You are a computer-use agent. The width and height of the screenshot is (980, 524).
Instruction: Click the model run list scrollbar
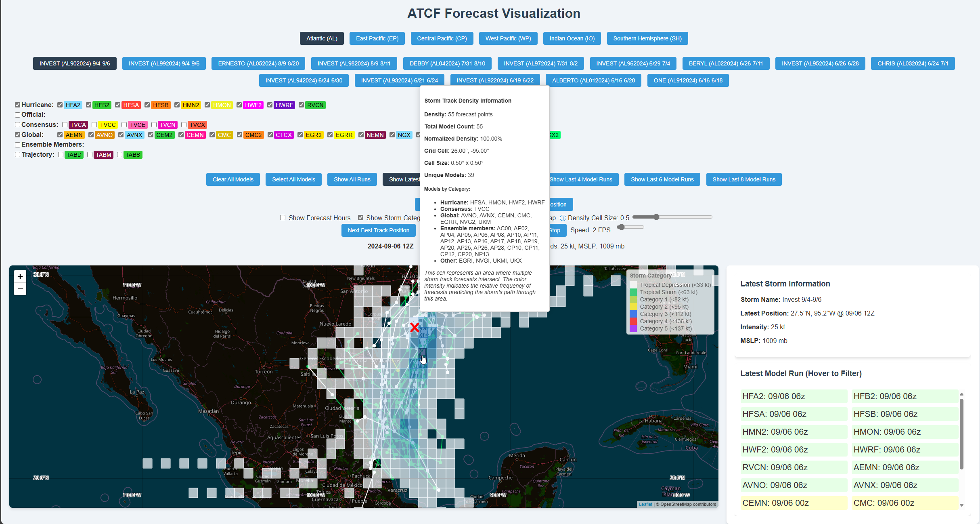tap(961, 434)
